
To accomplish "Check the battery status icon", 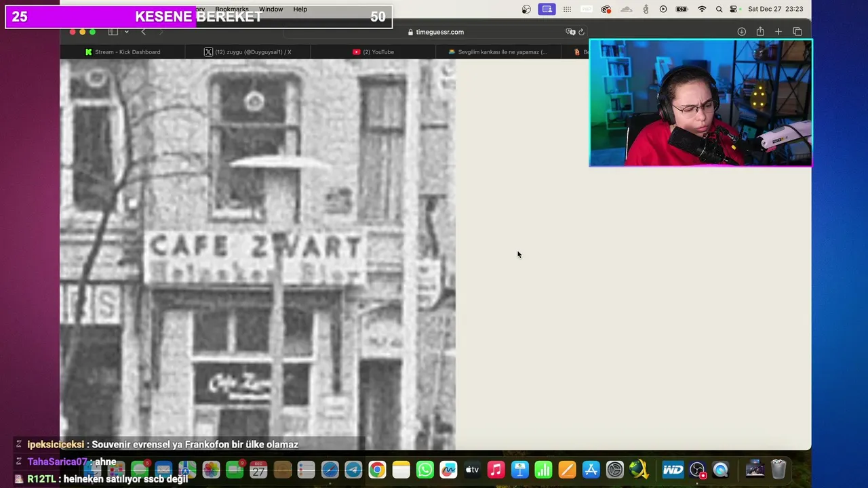I will click(682, 9).
